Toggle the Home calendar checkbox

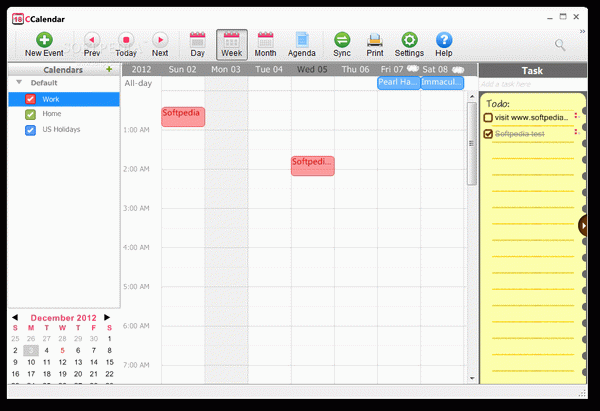coord(30,114)
